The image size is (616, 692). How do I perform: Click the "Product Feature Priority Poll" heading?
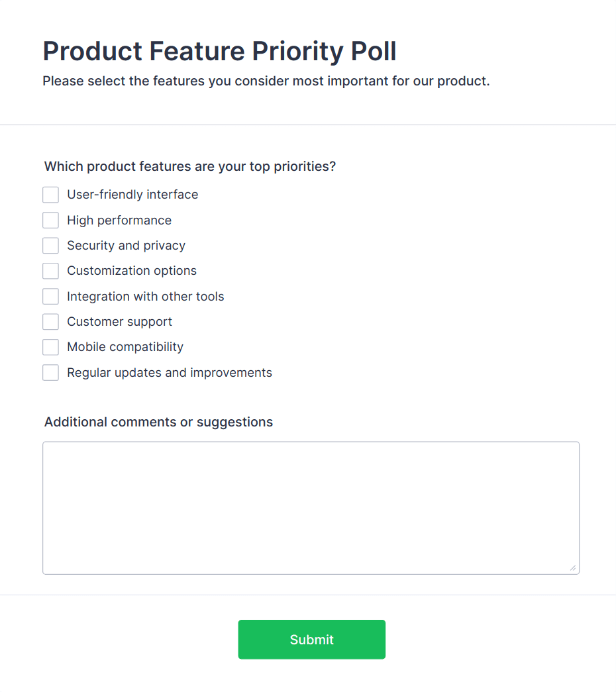(x=219, y=52)
